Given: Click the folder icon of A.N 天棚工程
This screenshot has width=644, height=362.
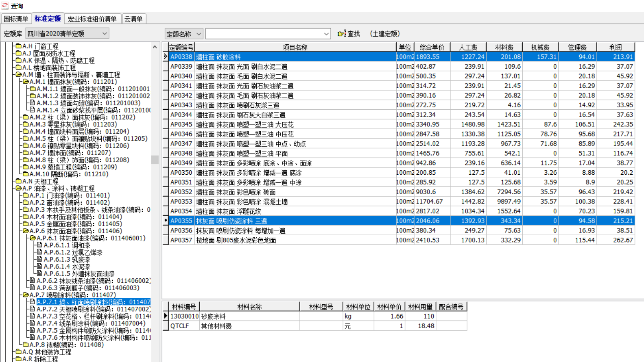Looking at the screenshot, I should (x=18, y=181).
